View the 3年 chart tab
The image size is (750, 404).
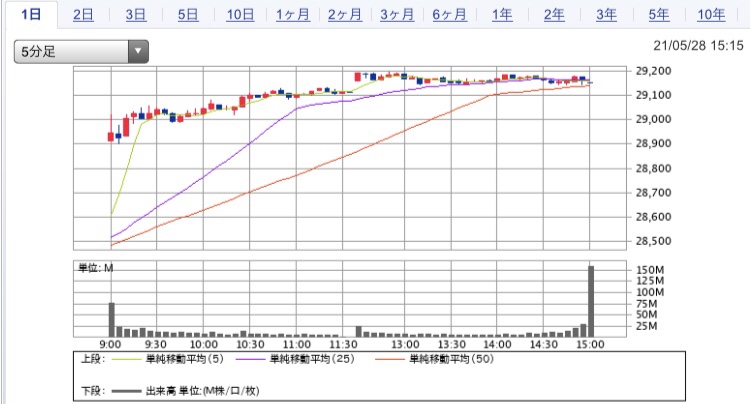tap(606, 15)
